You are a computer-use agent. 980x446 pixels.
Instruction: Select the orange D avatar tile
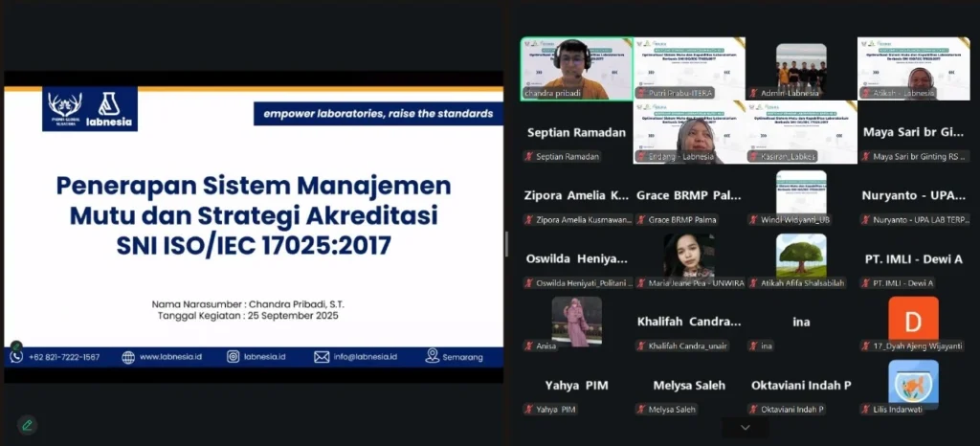(x=913, y=319)
